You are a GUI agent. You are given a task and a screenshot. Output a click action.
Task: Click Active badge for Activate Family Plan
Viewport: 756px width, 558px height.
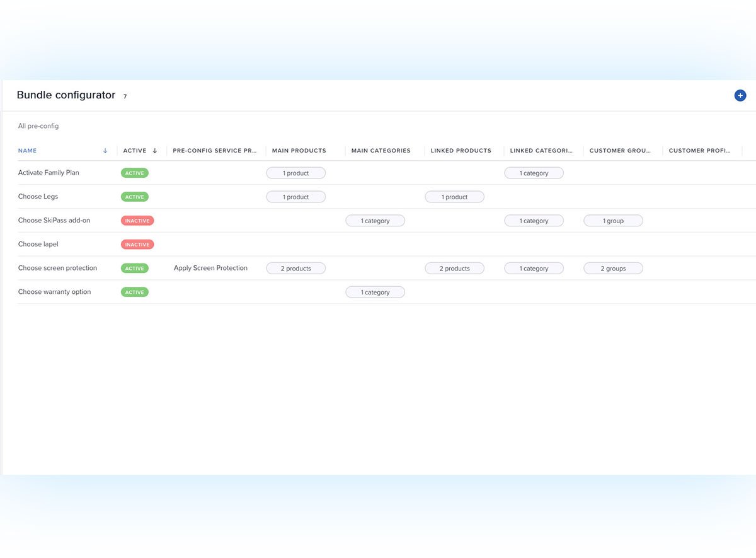[x=135, y=173]
